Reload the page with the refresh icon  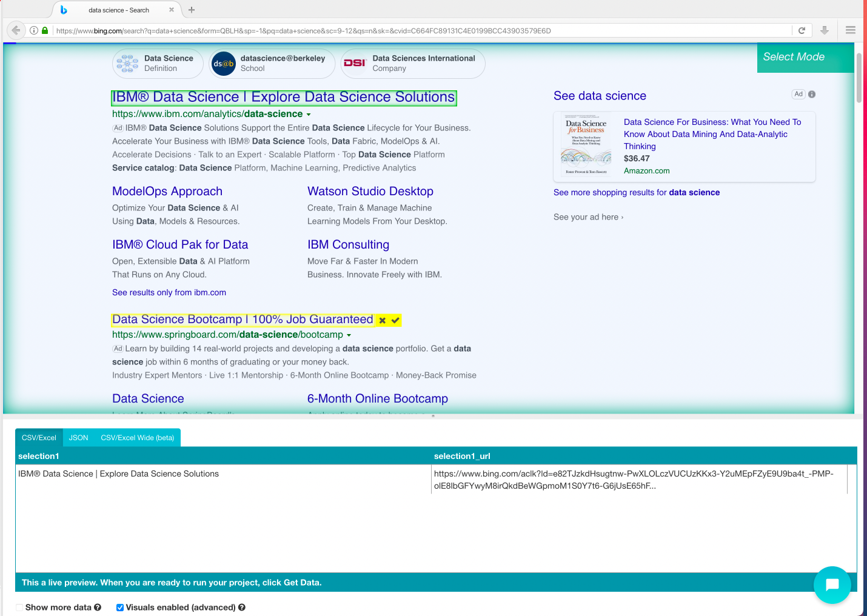point(802,30)
